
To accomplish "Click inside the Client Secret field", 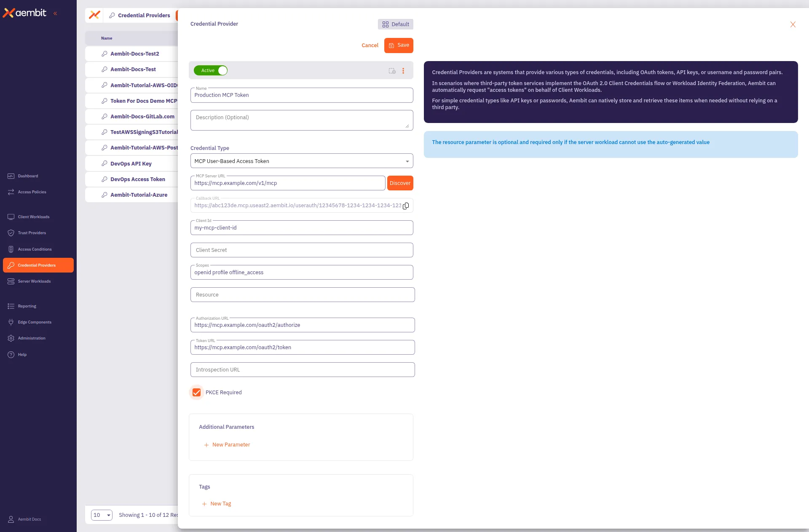I will coord(302,250).
